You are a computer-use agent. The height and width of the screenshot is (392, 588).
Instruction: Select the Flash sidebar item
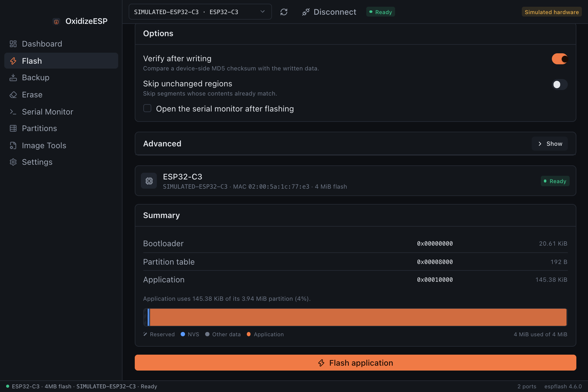(61, 61)
